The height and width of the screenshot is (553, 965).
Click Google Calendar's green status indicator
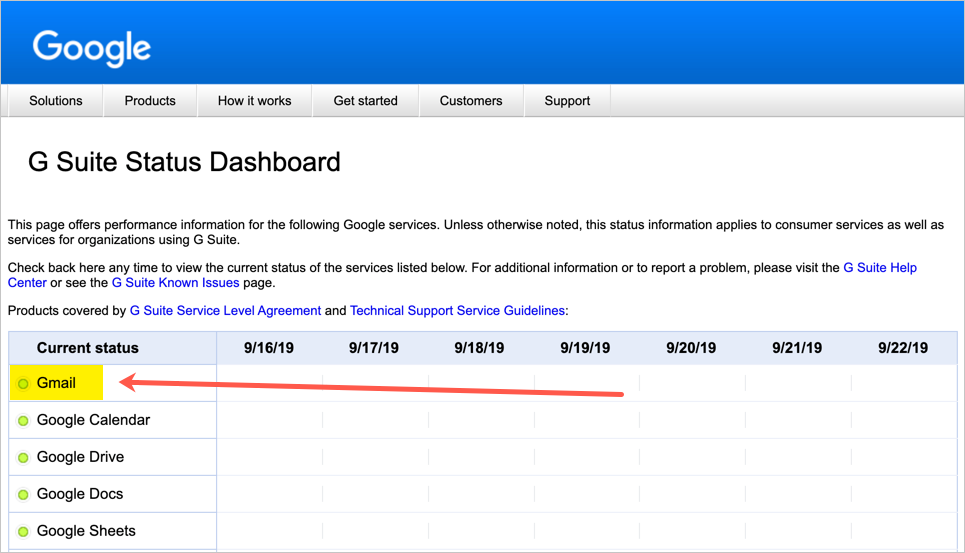23,421
